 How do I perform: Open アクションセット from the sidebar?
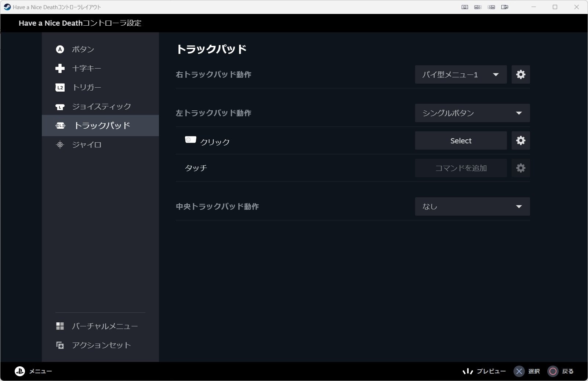[100, 345]
